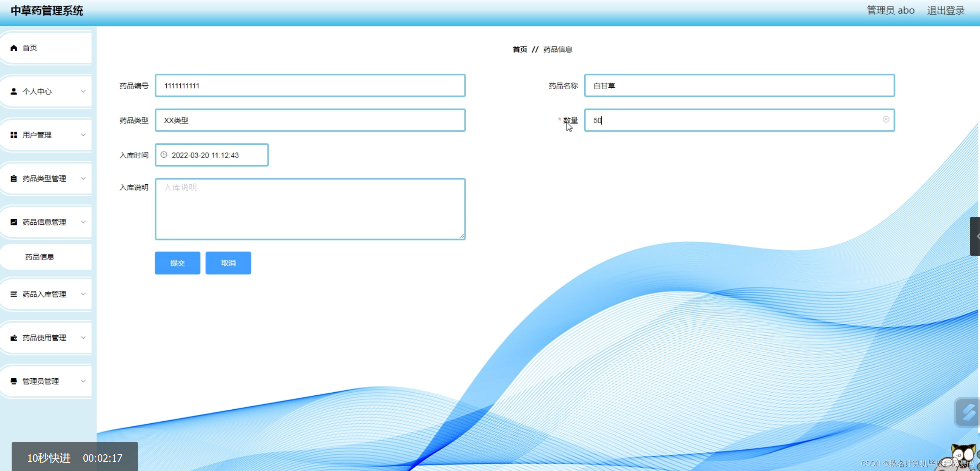Click the wallet icon for 药品使用管理
Screen dimensions: 980x471
pyautogui.click(x=14, y=338)
